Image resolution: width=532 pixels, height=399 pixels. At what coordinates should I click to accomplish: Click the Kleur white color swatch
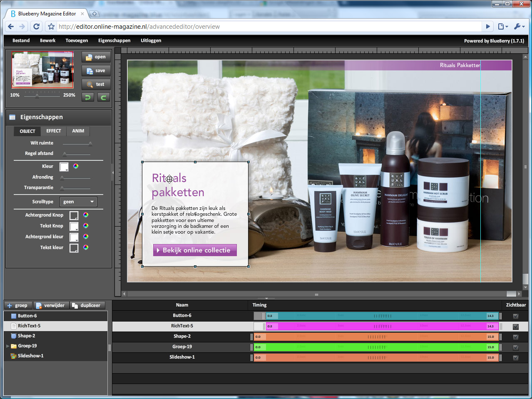[64, 167]
